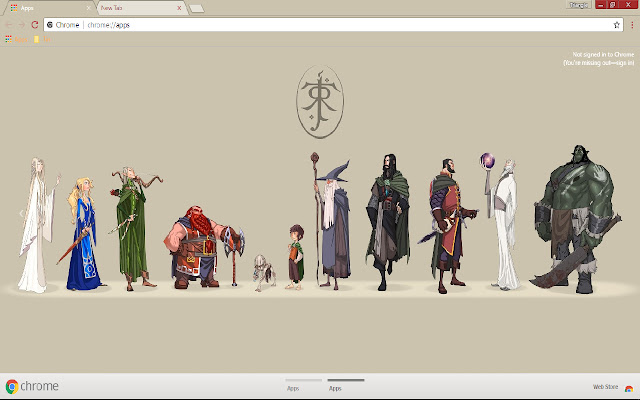The image size is (640, 400).
Task: Open the Chrome three-dot menu
Action: point(632,25)
